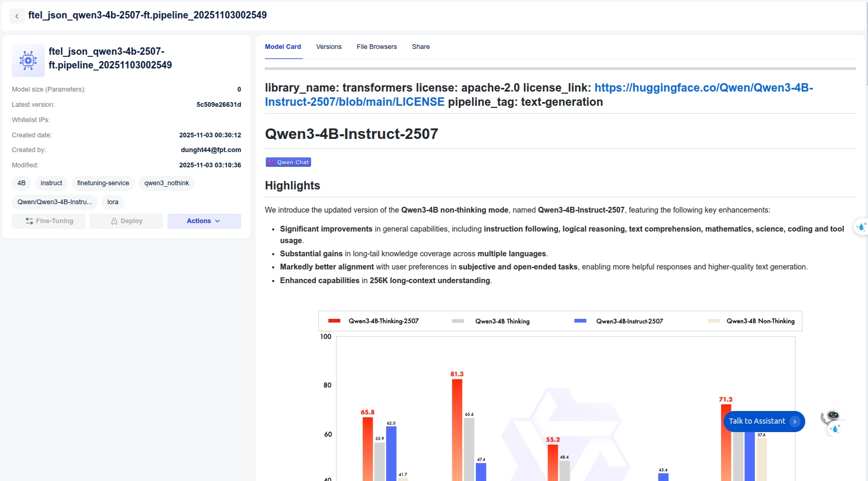
Task: Click the qwen3_nothink tag
Action: [x=166, y=183]
